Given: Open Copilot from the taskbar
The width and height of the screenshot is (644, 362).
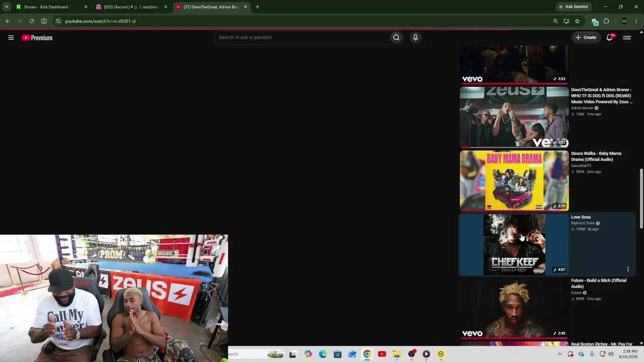Looking at the screenshot, I should click(308, 354).
